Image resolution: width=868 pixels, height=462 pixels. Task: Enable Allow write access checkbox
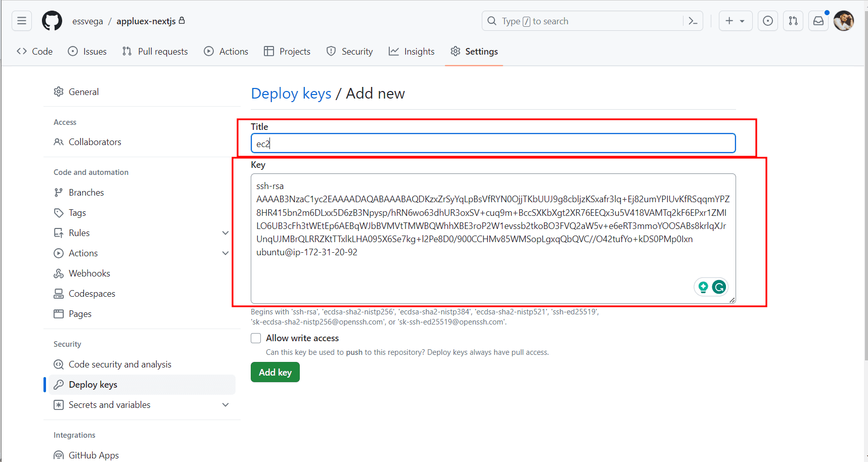click(256, 338)
